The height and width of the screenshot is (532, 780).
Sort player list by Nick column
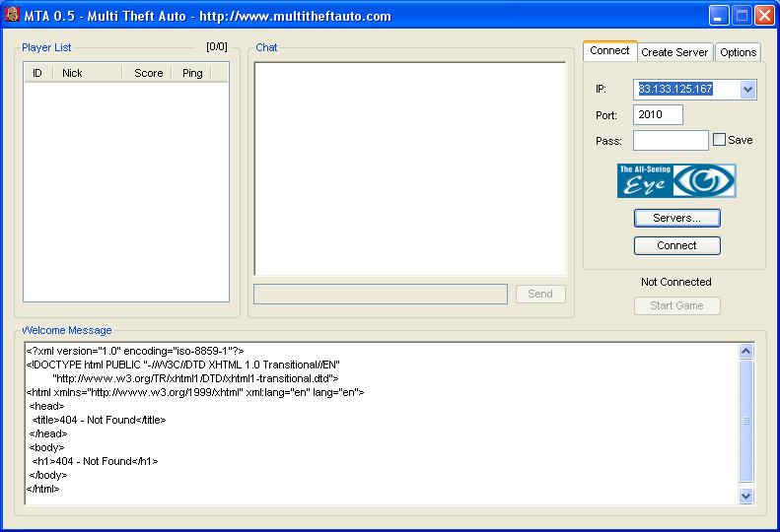[87, 73]
